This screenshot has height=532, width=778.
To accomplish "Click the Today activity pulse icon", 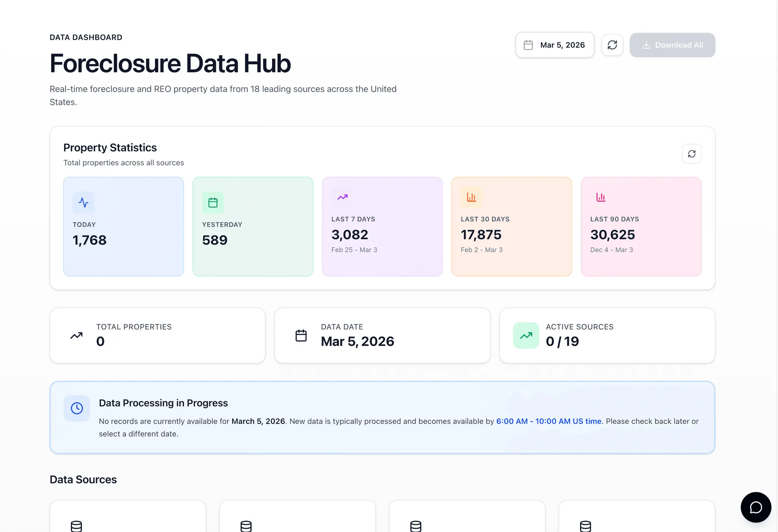I will 84,202.
